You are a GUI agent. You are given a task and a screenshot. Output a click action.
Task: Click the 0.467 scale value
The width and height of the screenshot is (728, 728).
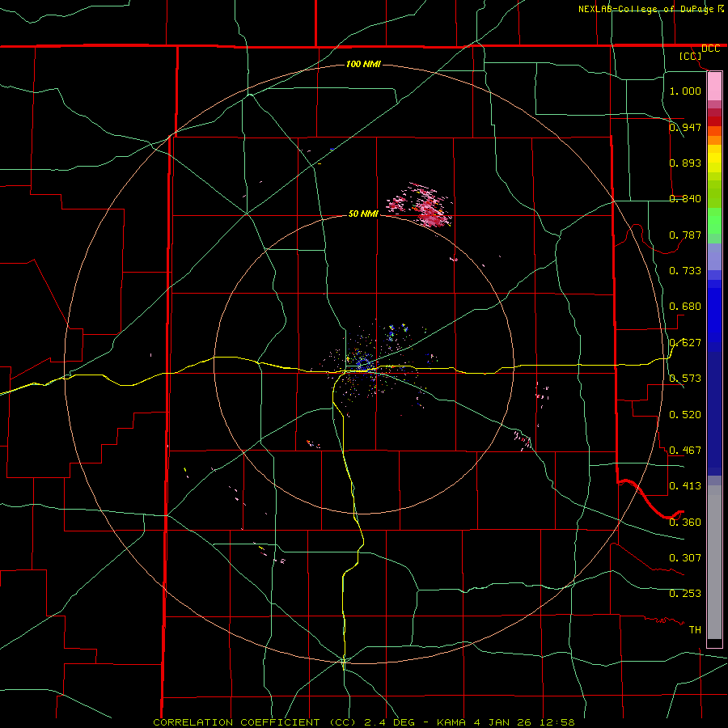(685, 450)
